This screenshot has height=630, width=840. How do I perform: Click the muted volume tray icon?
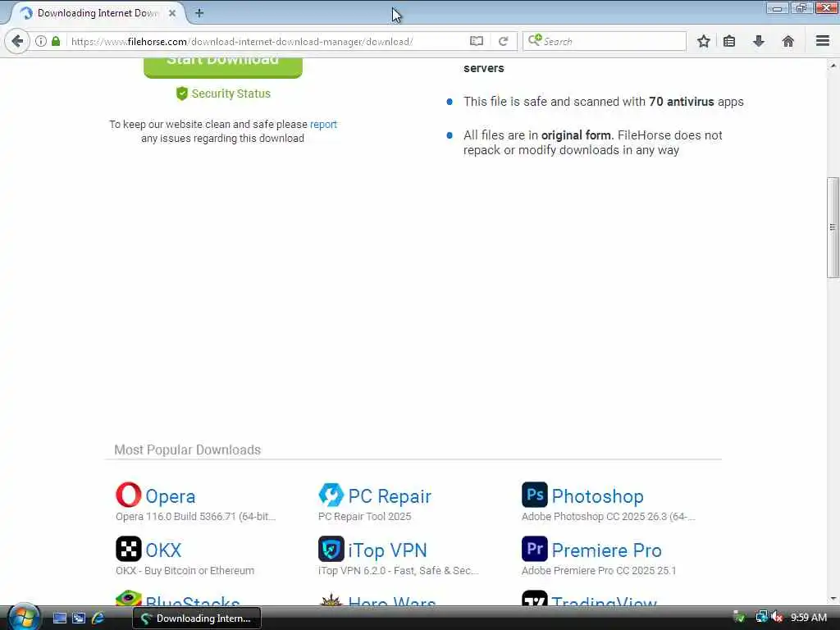click(777, 617)
